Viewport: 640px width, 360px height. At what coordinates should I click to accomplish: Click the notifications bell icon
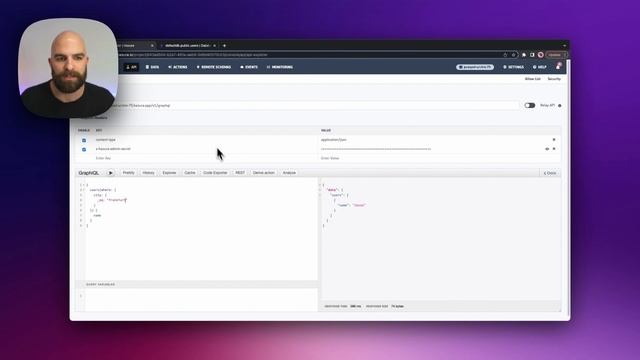[x=558, y=67]
